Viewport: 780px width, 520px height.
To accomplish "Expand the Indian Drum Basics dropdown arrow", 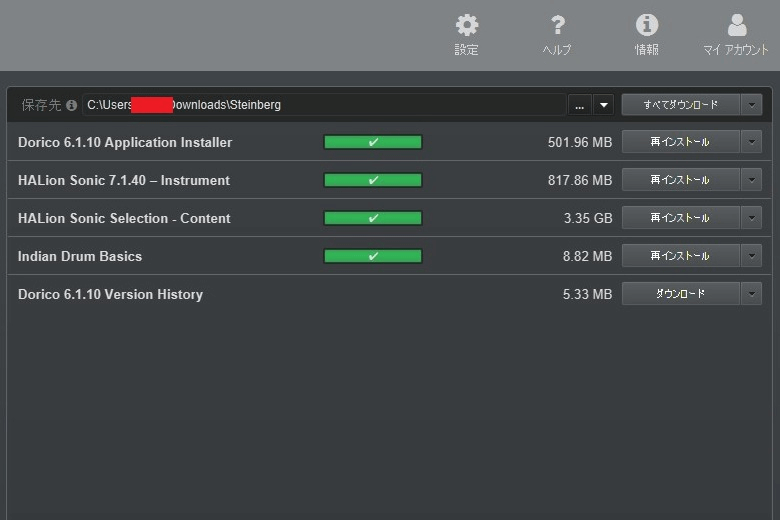I will coord(751,256).
